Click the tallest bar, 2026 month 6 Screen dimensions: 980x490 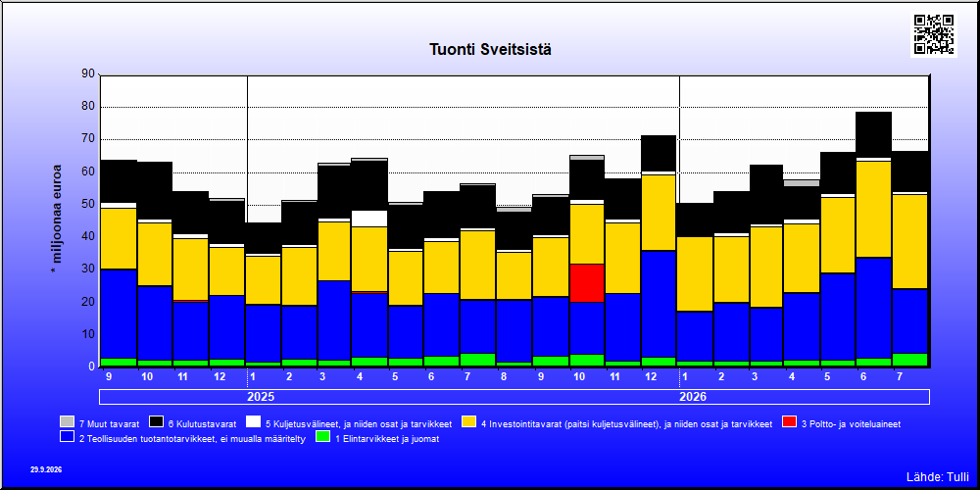click(874, 239)
